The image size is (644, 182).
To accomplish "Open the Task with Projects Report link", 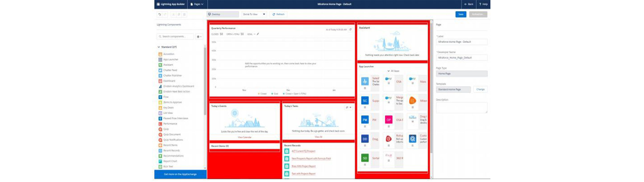I will coord(304,174).
